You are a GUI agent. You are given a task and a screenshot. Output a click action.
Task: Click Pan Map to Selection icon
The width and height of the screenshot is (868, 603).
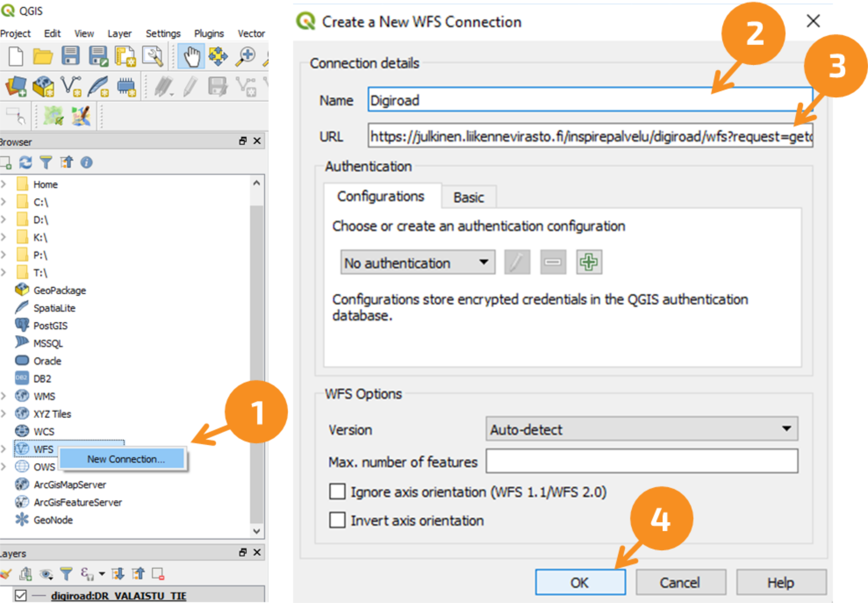218,56
